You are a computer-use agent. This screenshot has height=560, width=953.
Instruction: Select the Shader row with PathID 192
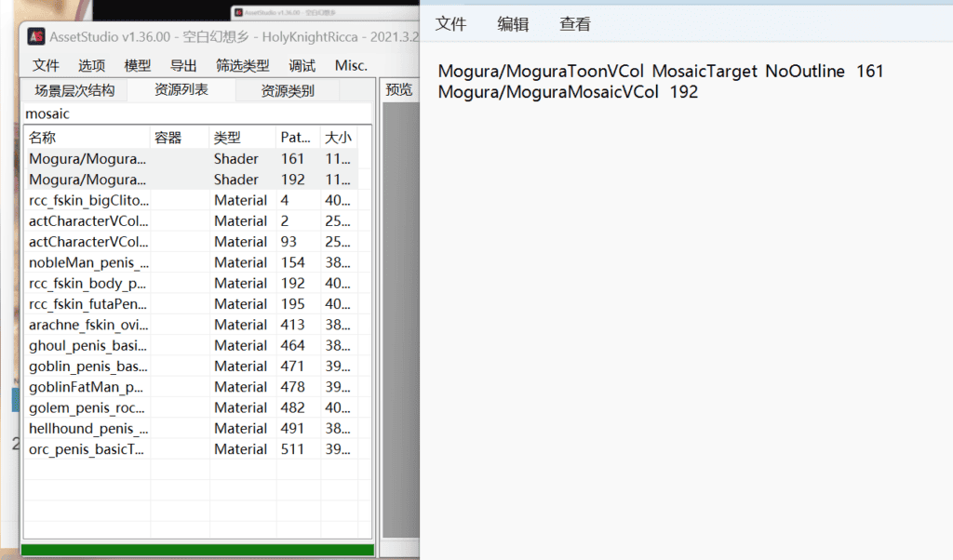(192, 180)
